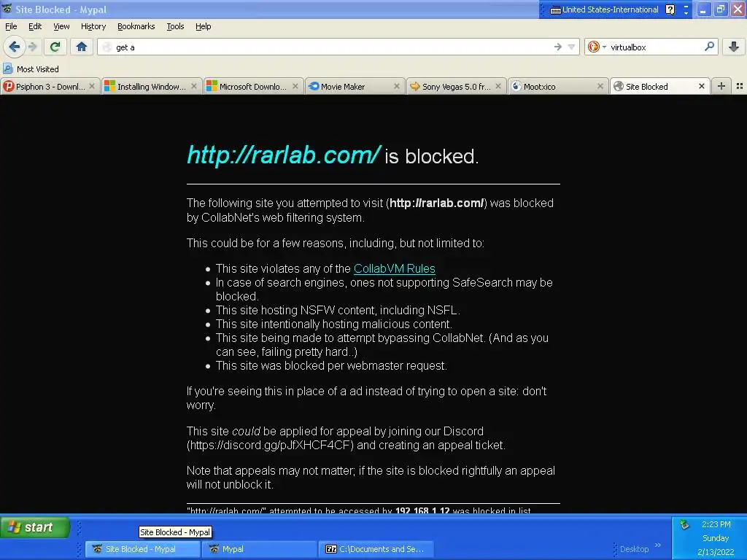The width and height of the screenshot is (747, 560).
Task: Open the Windows start menu
Action: point(35,527)
